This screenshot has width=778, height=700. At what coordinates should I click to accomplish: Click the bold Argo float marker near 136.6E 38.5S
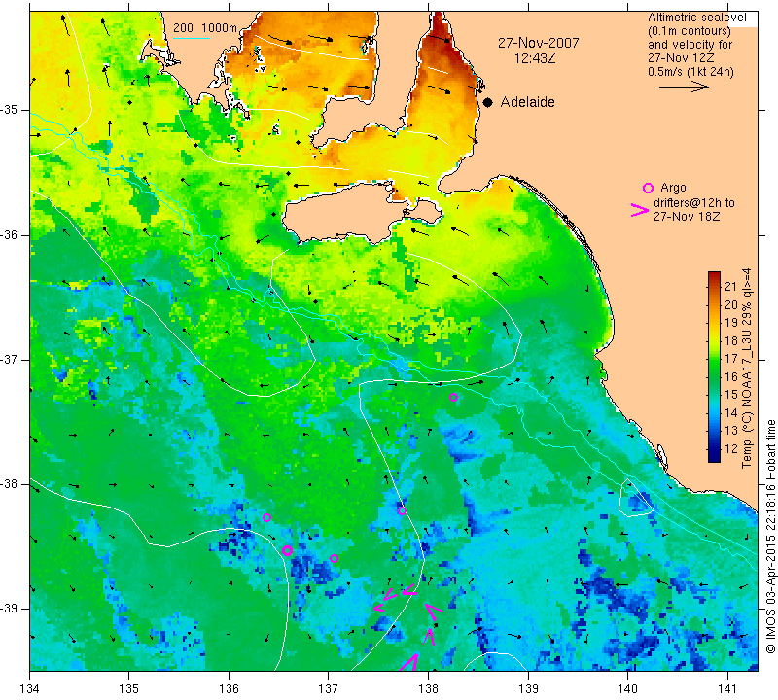287,550
